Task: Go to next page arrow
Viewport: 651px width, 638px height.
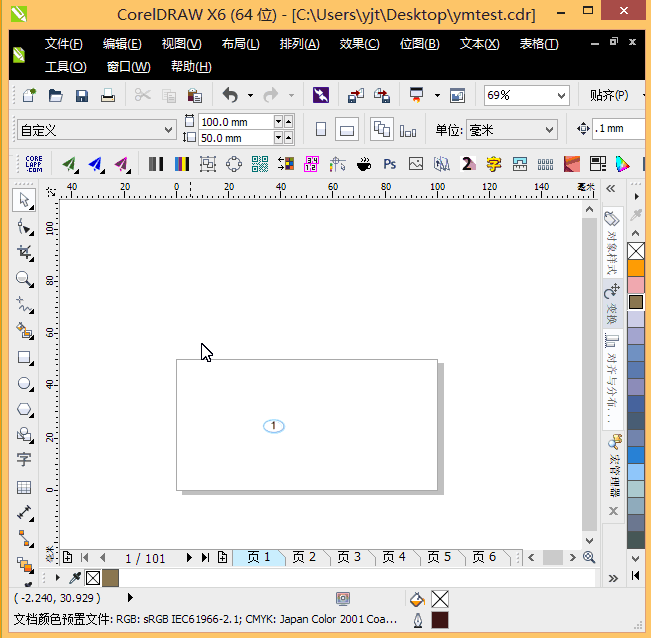Action: [189, 557]
